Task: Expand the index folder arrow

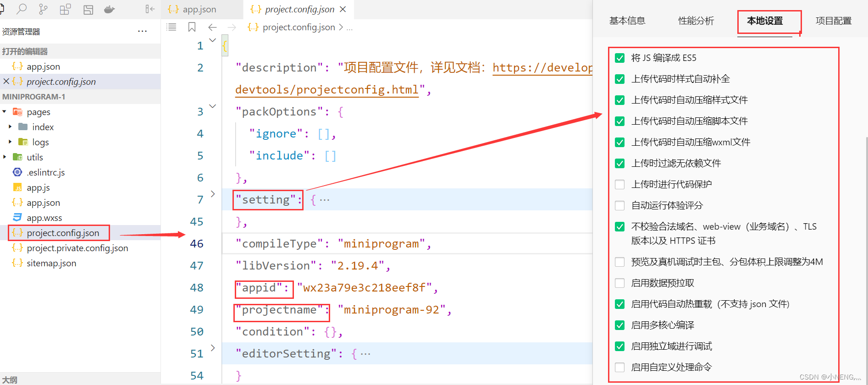Action: click(10, 126)
